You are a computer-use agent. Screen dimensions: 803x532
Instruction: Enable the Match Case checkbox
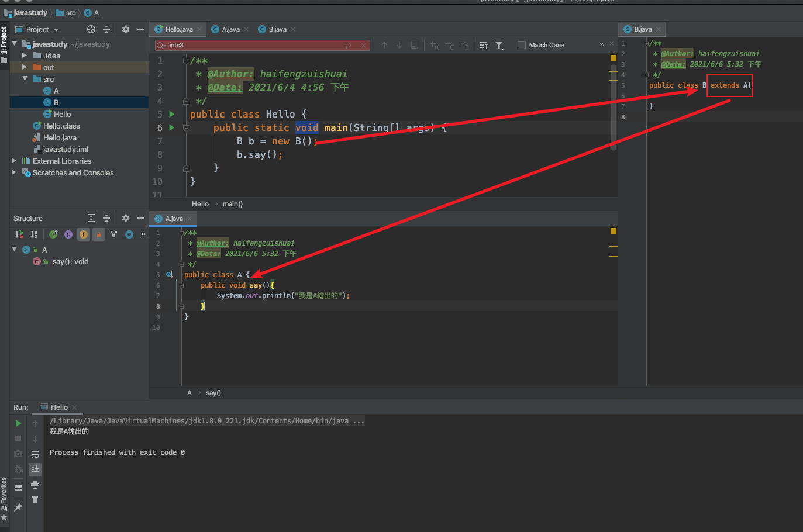pos(522,45)
